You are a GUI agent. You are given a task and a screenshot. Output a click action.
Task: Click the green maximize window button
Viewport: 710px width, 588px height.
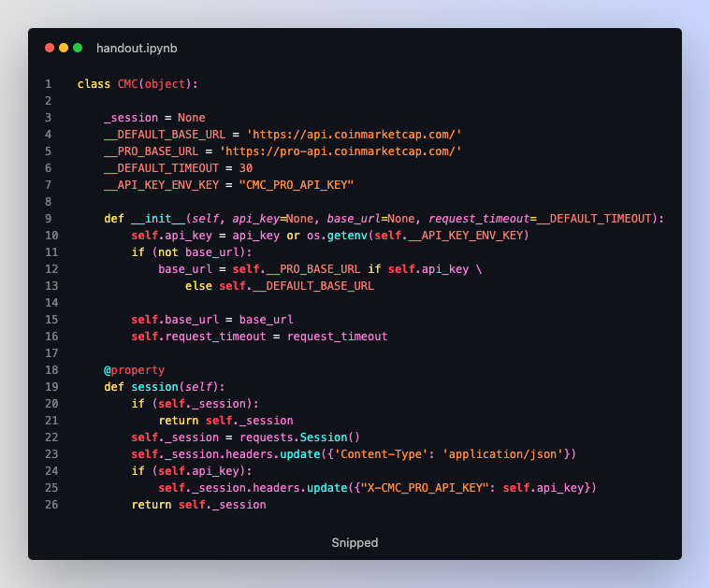[78, 48]
